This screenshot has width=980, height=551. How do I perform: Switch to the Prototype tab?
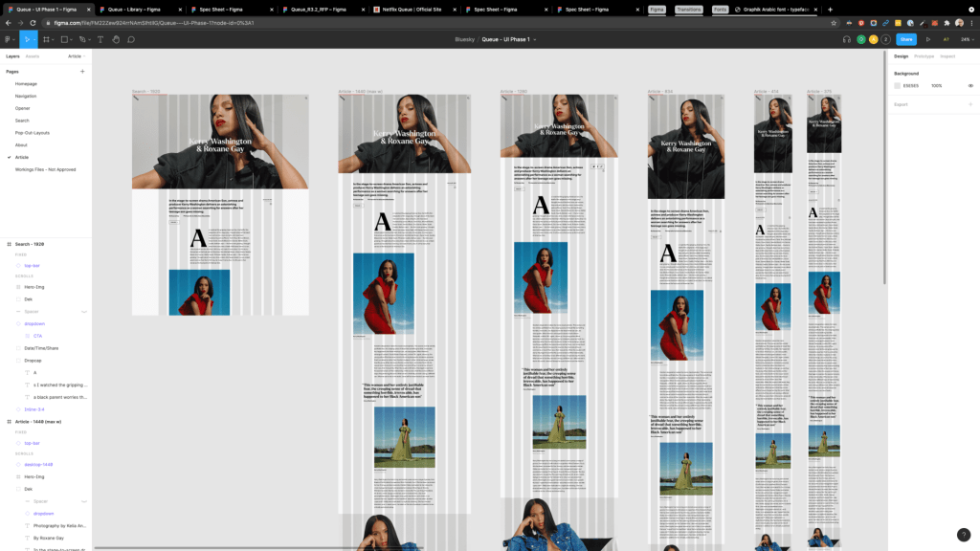pyautogui.click(x=924, y=56)
